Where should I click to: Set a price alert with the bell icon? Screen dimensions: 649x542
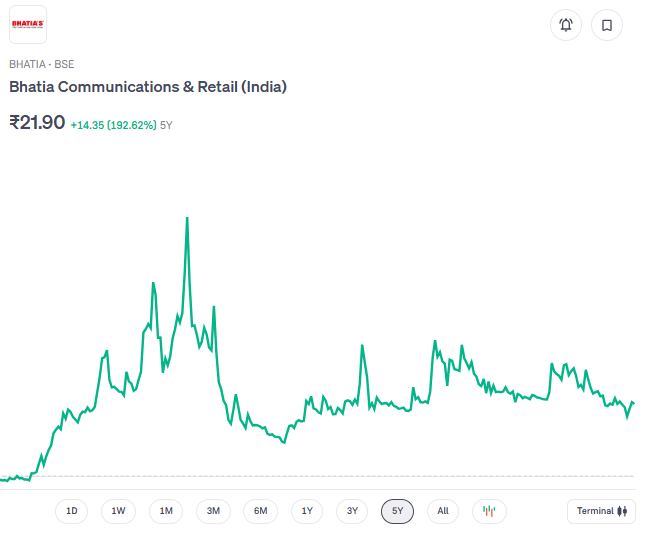pos(566,25)
